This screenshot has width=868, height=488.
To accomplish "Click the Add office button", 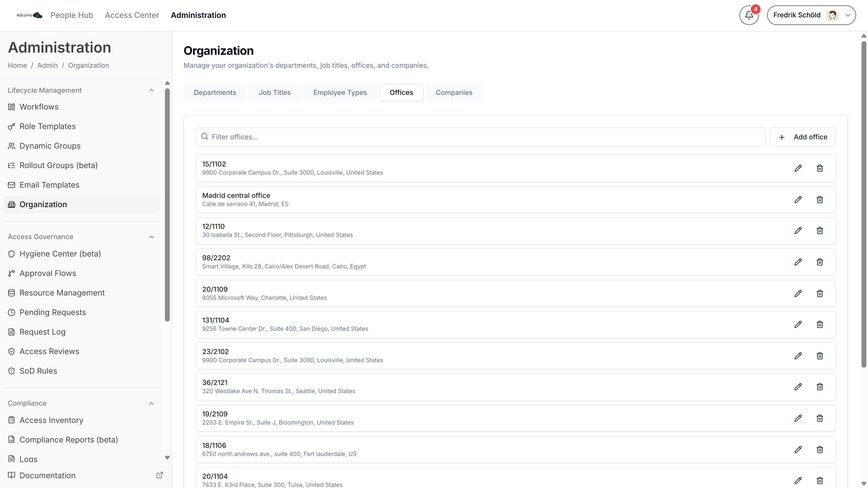I will 803,137.
